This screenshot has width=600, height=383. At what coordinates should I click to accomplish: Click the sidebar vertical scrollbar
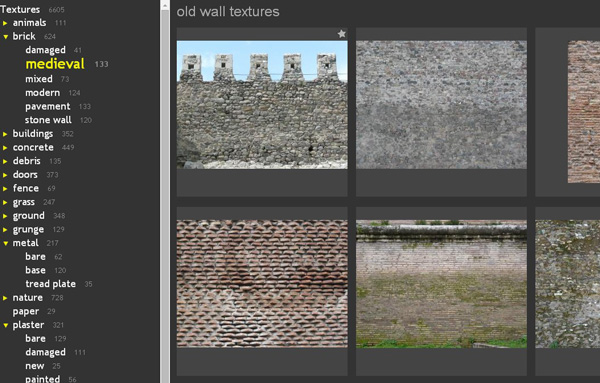point(165,191)
